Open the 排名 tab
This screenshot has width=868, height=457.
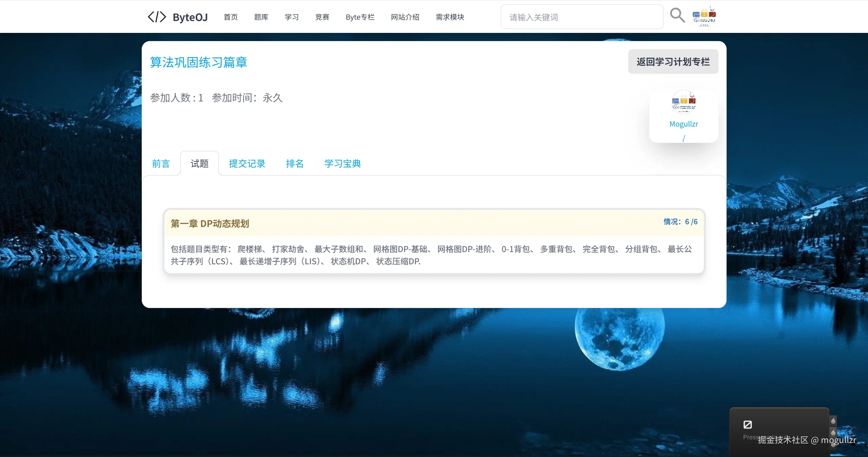click(x=294, y=164)
